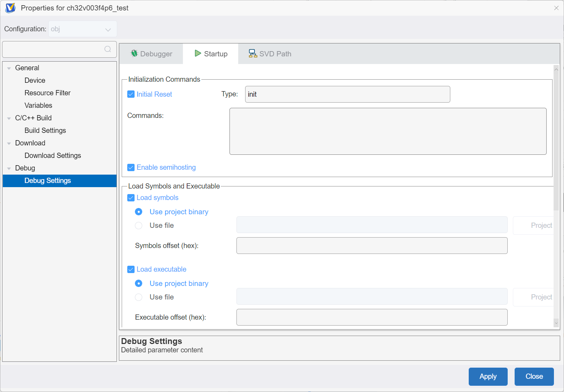564x392 pixels.
Task: Click the Symbols offset (hex) field
Action: pyautogui.click(x=372, y=246)
